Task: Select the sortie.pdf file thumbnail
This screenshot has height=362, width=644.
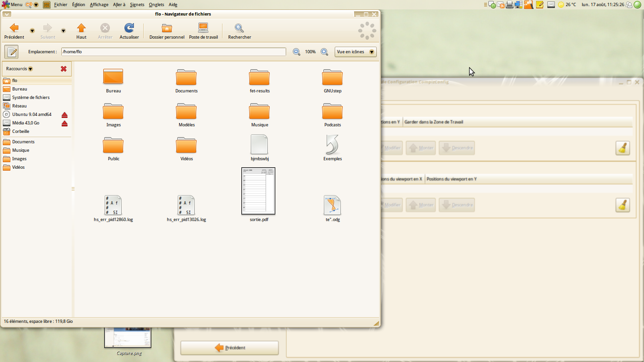Action: pos(258,191)
